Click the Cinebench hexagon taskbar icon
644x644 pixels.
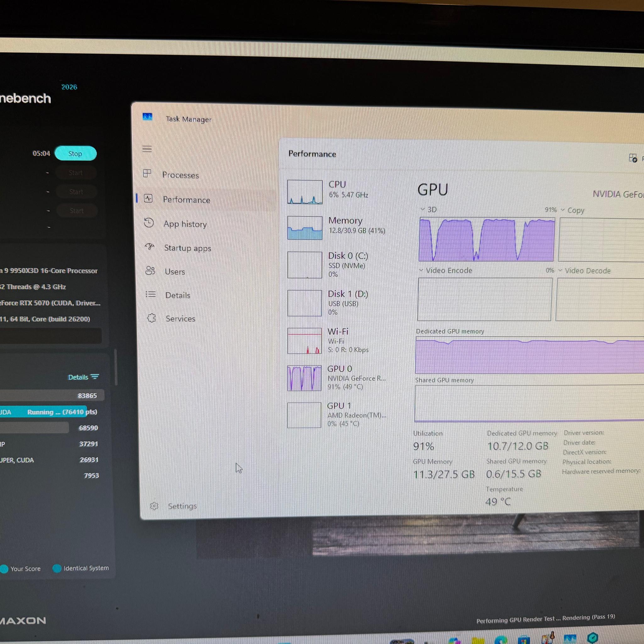pos(593,638)
